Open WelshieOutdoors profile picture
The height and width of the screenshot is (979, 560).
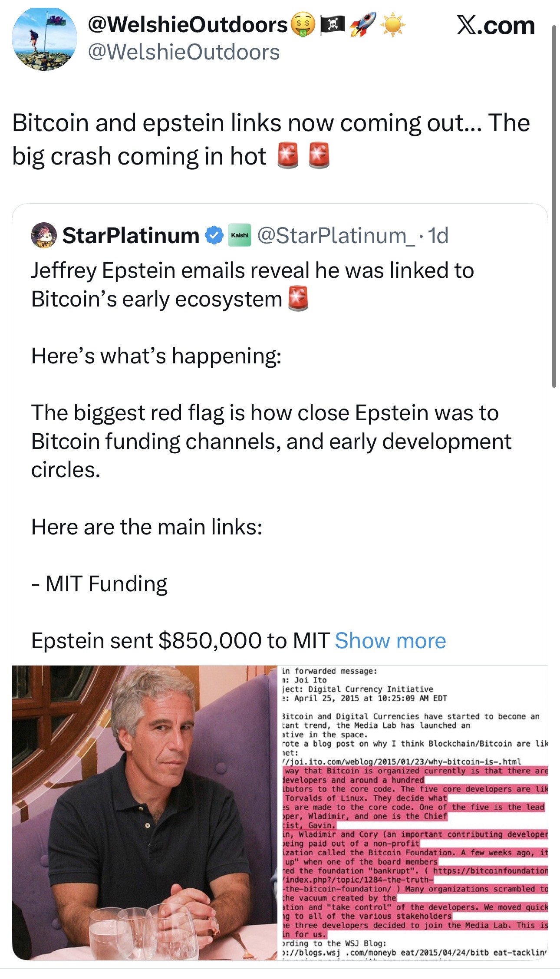pyautogui.click(x=44, y=40)
